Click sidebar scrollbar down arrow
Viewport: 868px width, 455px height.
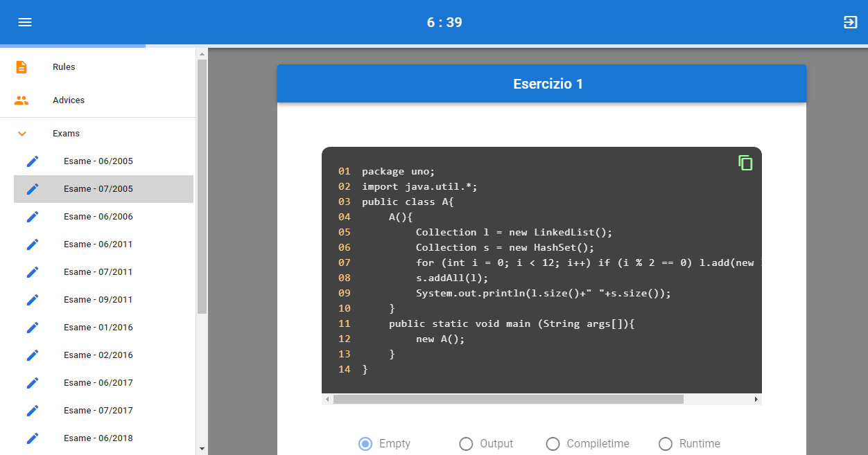pyautogui.click(x=202, y=449)
